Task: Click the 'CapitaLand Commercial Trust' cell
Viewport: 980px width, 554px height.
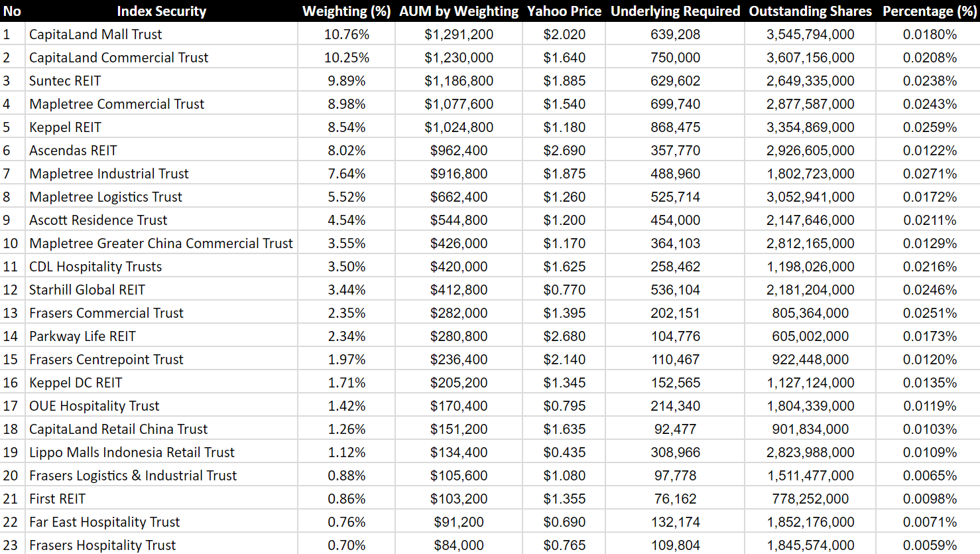Action: click(x=161, y=57)
